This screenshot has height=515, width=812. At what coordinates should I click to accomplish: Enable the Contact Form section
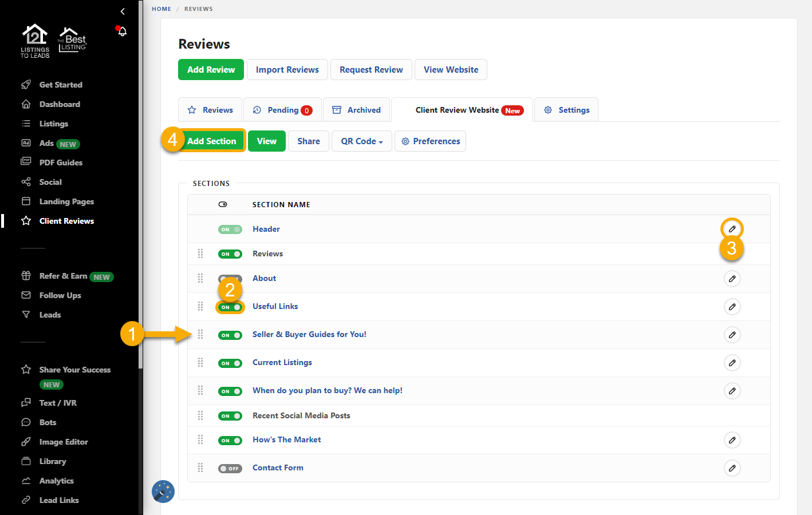point(230,468)
